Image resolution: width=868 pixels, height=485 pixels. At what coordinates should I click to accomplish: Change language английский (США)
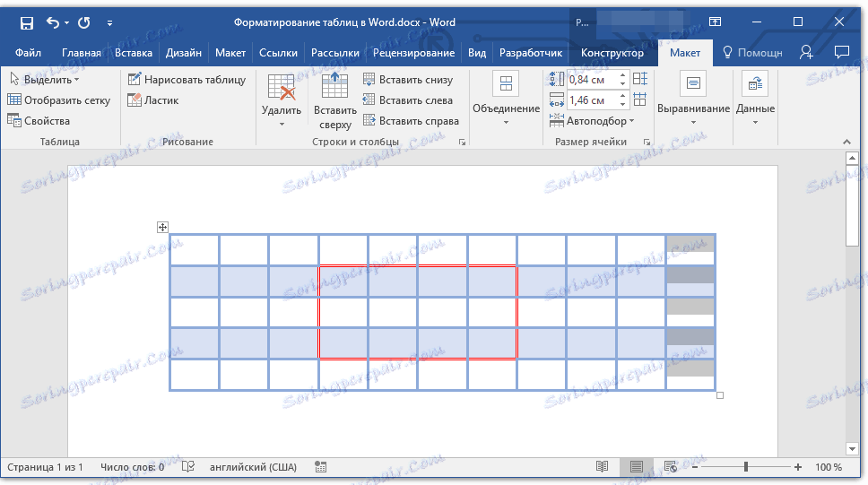coord(253,467)
